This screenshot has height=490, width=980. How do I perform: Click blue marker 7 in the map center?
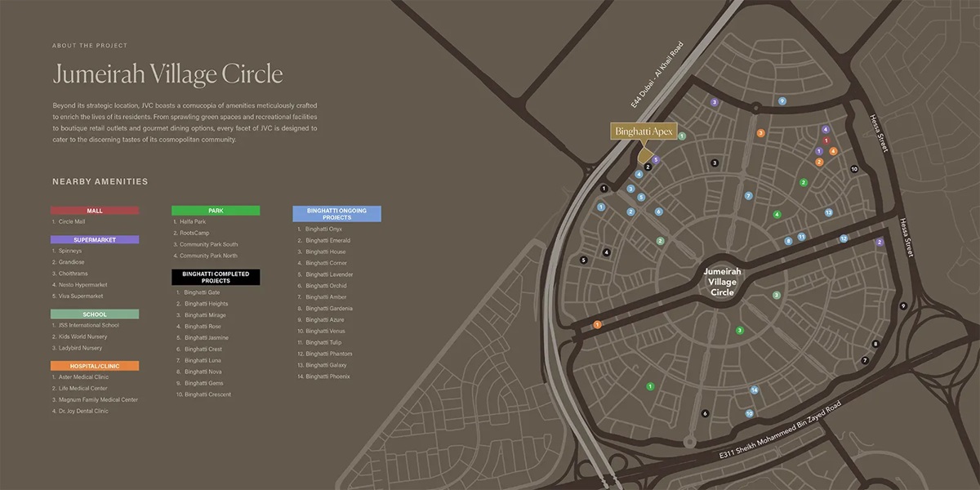point(748,194)
